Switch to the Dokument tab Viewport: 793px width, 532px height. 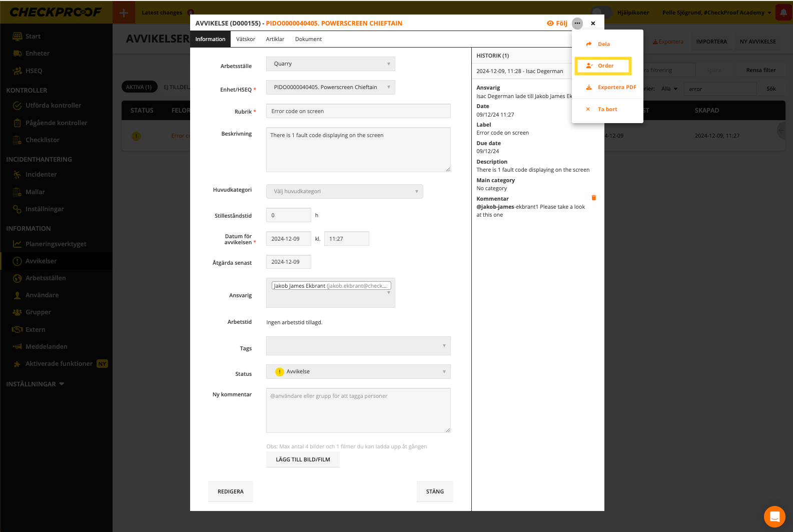point(308,39)
